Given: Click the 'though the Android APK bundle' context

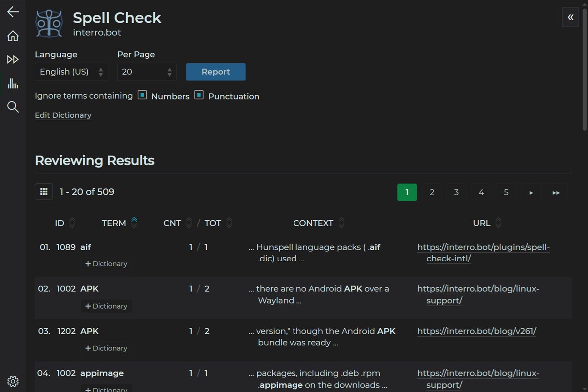Looking at the screenshot, I should coord(321,337).
